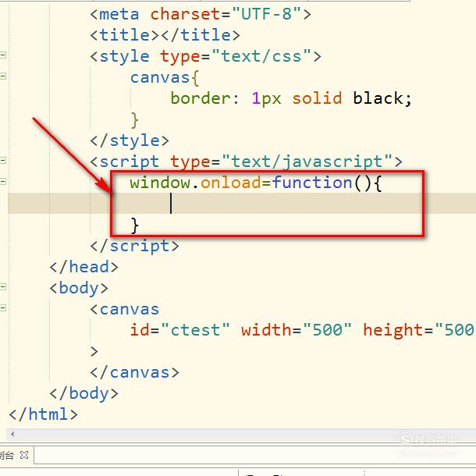Click the horizontal scrollbar left arrow

(12, 434)
